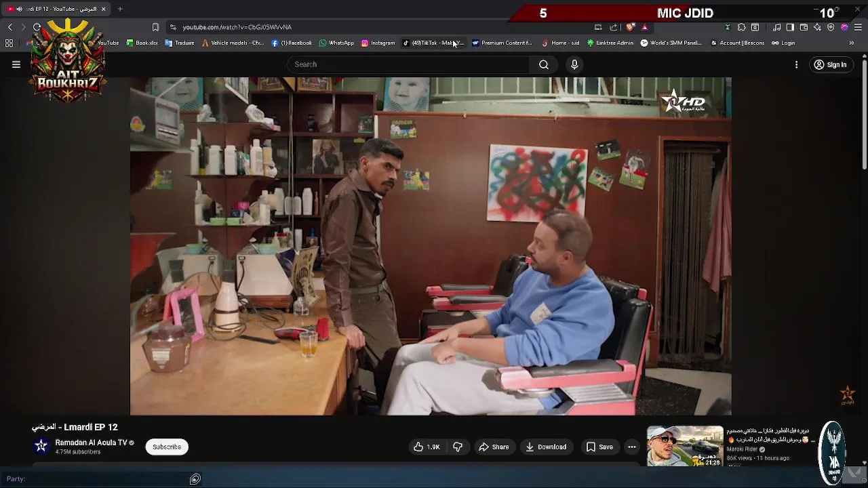This screenshot has width=868, height=488.
Task: Like the video with 1.9K likes
Action: pyautogui.click(x=427, y=447)
